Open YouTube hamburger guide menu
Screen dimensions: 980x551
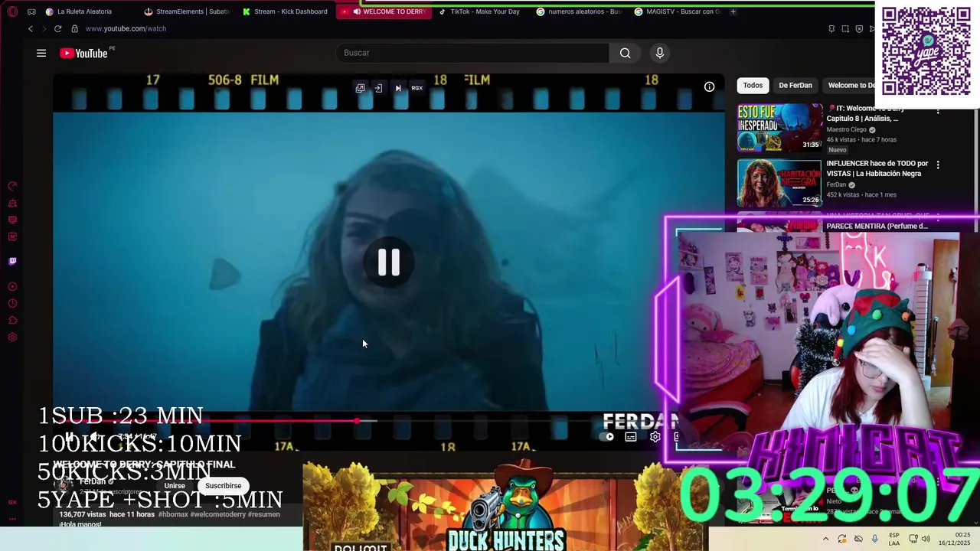[41, 53]
